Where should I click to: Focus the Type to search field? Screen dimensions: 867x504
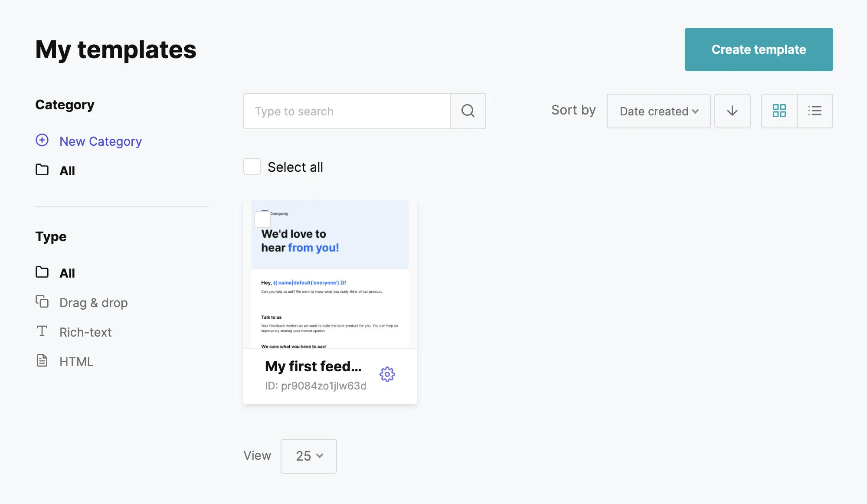347,111
